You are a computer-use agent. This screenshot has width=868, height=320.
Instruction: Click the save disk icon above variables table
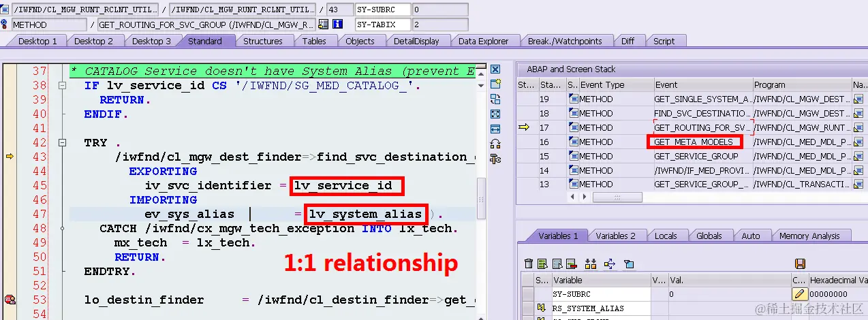(800, 263)
